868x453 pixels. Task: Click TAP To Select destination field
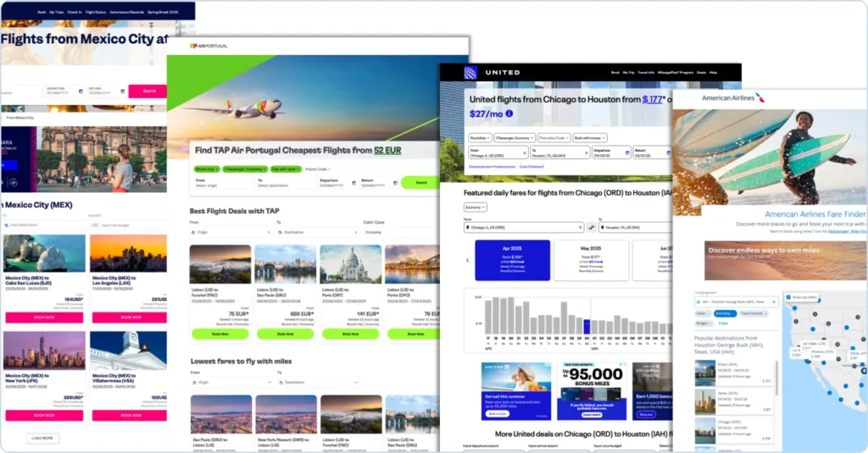click(x=287, y=183)
